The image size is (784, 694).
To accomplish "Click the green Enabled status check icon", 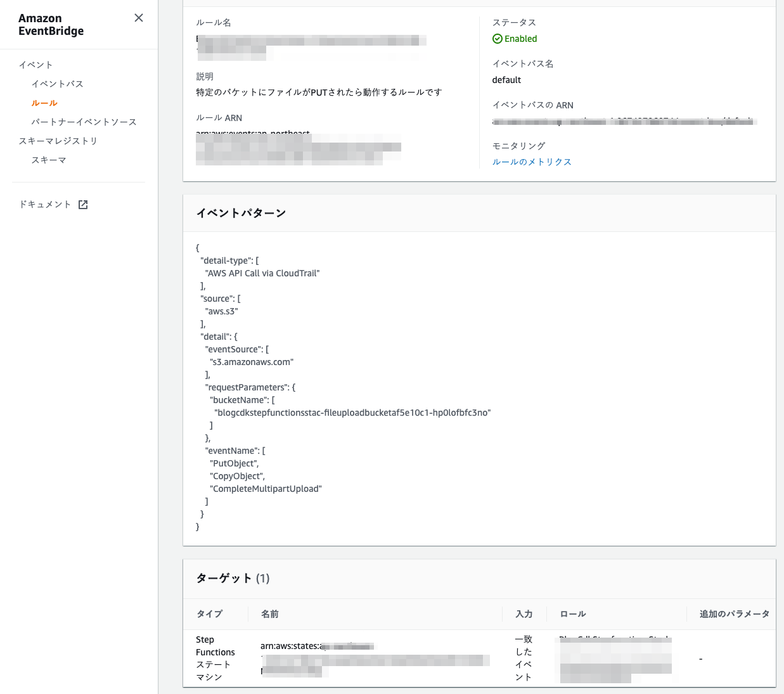I will click(x=498, y=39).
